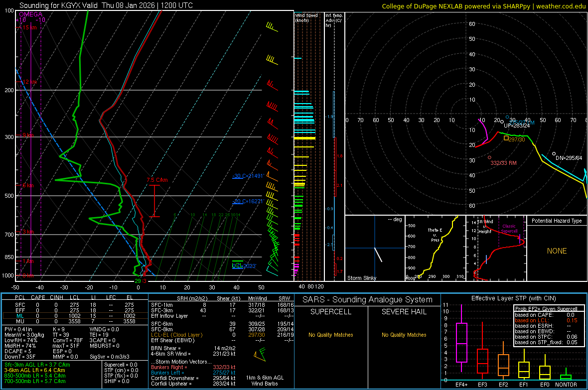The height and width of the screenshot is (390, 588).
Task: Click the 'Sfc-3km AGL LR = 3.7 C/km' line
Action: (37, 365)
